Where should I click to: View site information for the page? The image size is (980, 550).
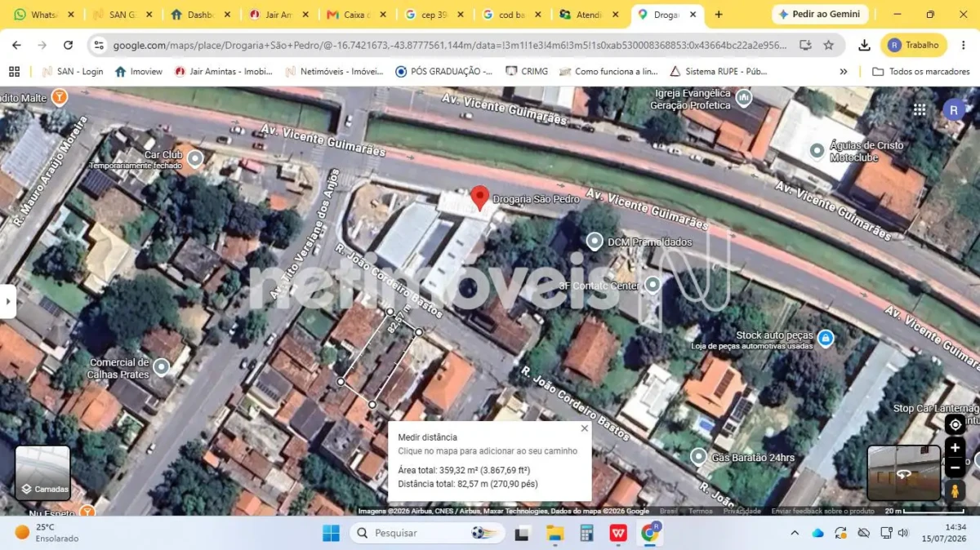99,46
